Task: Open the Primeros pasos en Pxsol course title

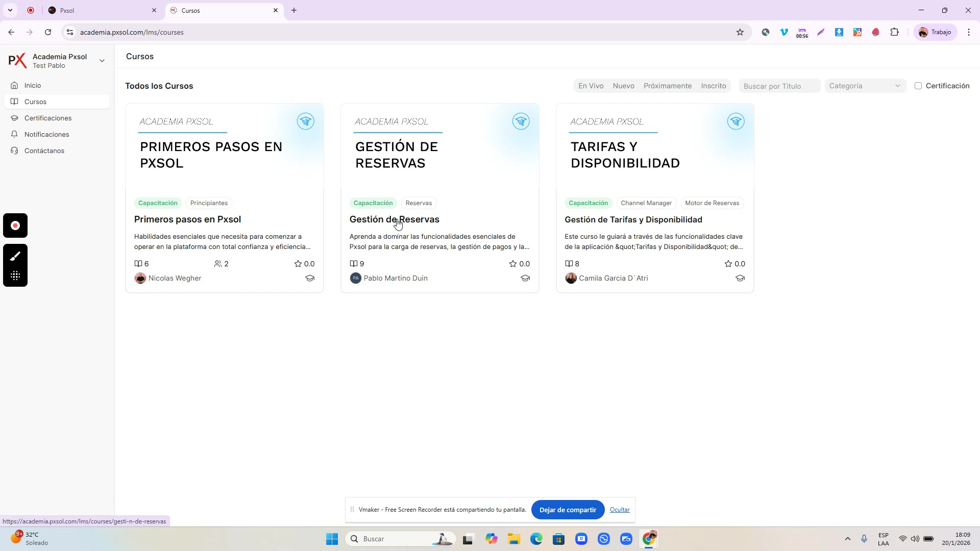Action: coord(187,219)
